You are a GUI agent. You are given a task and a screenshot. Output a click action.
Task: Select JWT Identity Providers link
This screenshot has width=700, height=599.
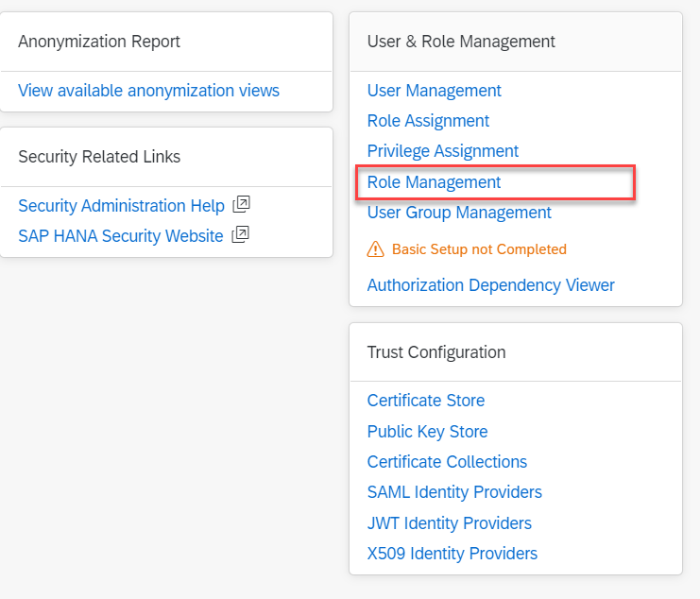[449, 522]
